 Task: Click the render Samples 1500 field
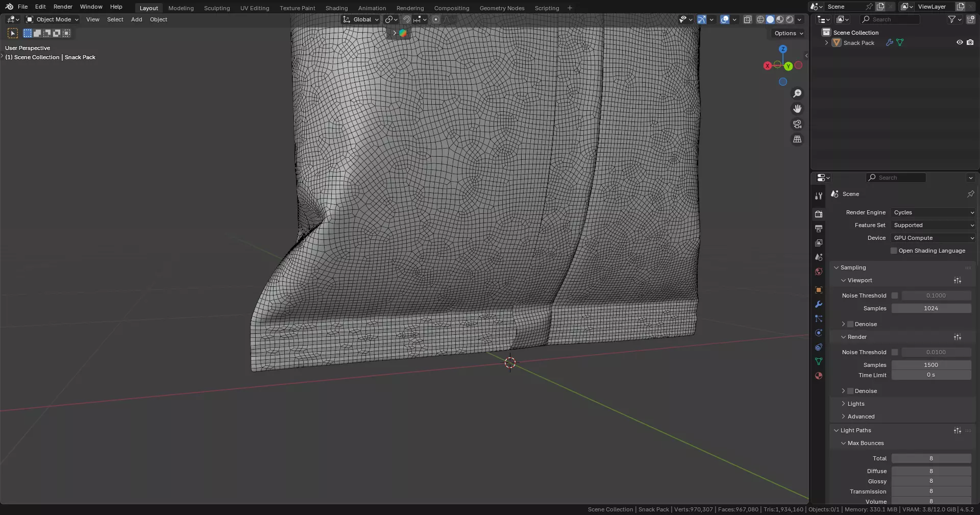tap(931, 365)
